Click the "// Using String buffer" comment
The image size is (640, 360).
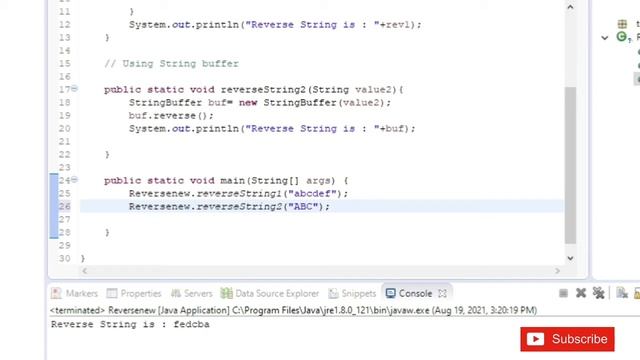171,64
